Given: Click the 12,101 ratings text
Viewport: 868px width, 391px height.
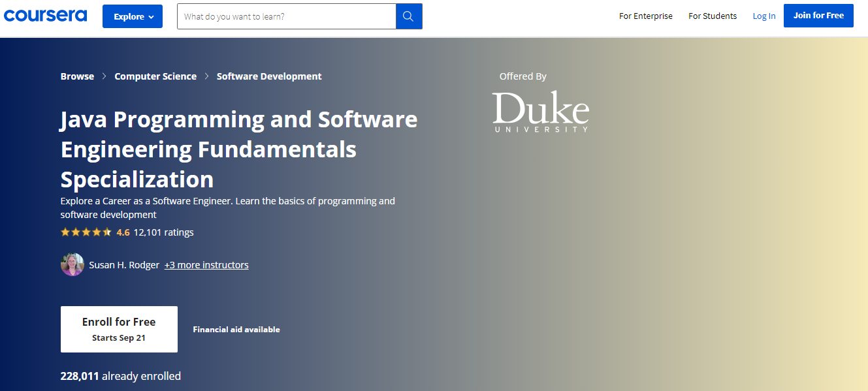Looking at the screenshot, I should click(x=163, y=232).
